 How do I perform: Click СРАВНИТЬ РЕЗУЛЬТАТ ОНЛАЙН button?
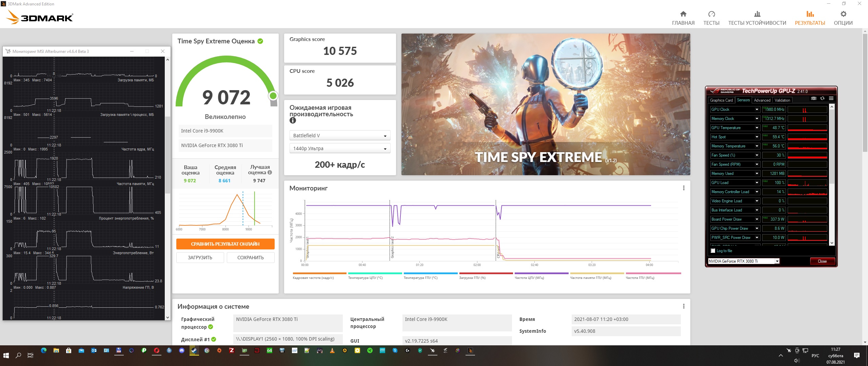pyautogui.click(x=225, y=244)
